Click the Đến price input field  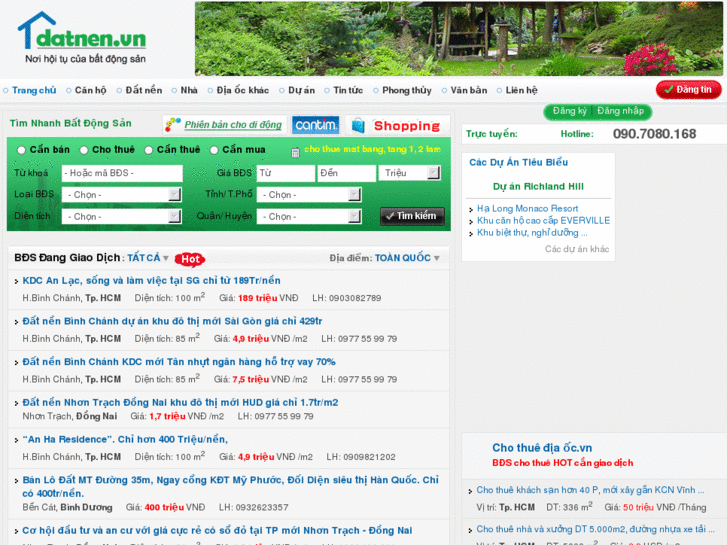tap(346, 173)
